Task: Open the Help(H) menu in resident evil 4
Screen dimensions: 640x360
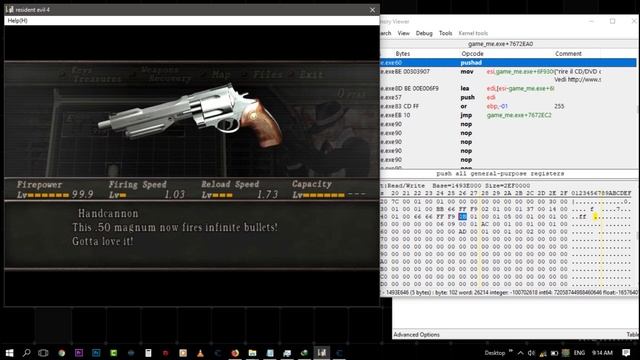Action: coord(18,20)
